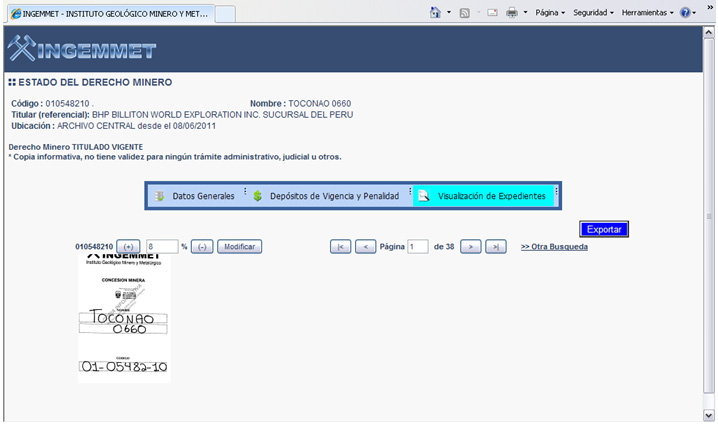Open a new blank browser tab
The height and width of the screenshot is (426, 718).
click(225, 14)
